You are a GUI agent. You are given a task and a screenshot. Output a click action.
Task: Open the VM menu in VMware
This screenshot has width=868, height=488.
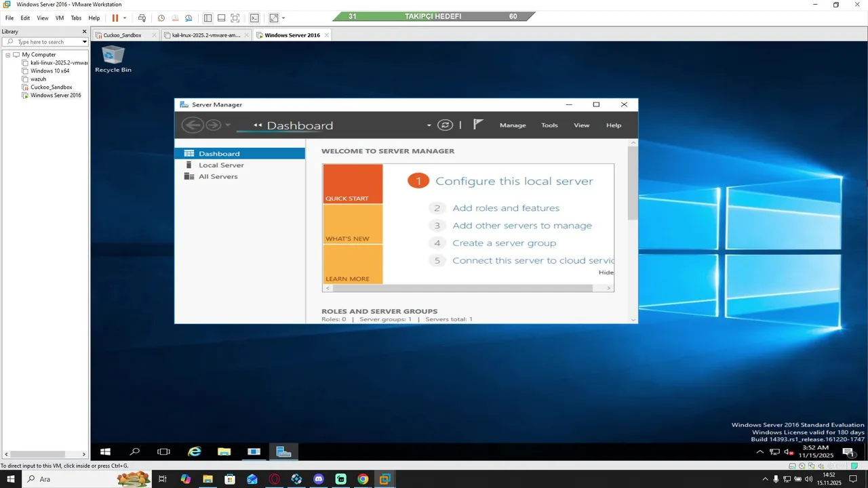[60, 18]
